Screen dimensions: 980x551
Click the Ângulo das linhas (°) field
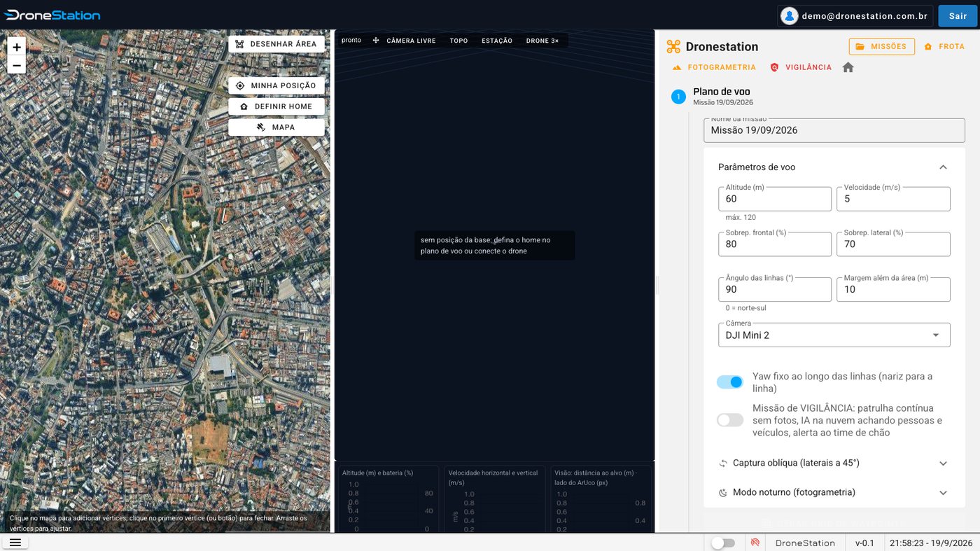click(x=775, y=289)
